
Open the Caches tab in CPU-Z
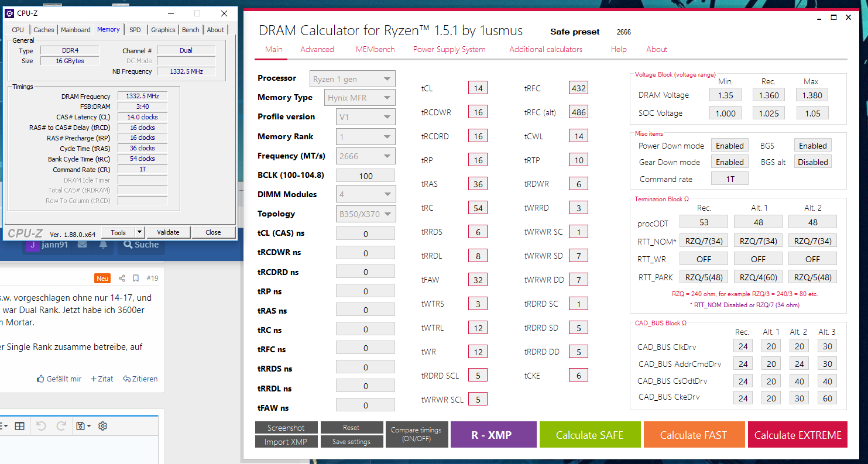44,30
